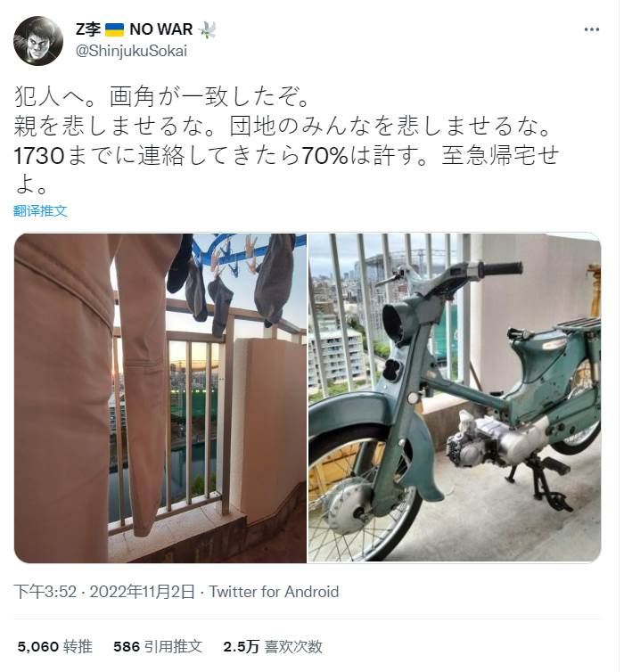
Task: Open the left balcony laundry photo
Action: click(x=160, y=397)
